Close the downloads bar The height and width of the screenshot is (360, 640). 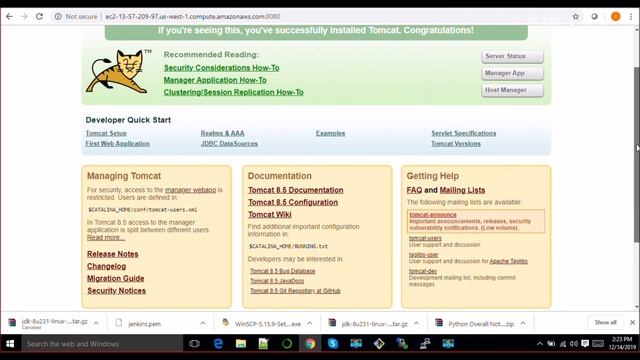tap(632, 322)
